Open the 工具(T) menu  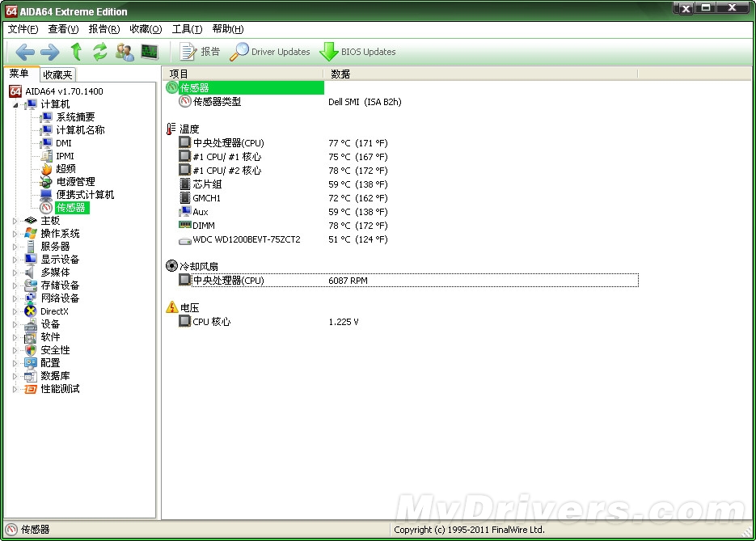click(187, 29)
